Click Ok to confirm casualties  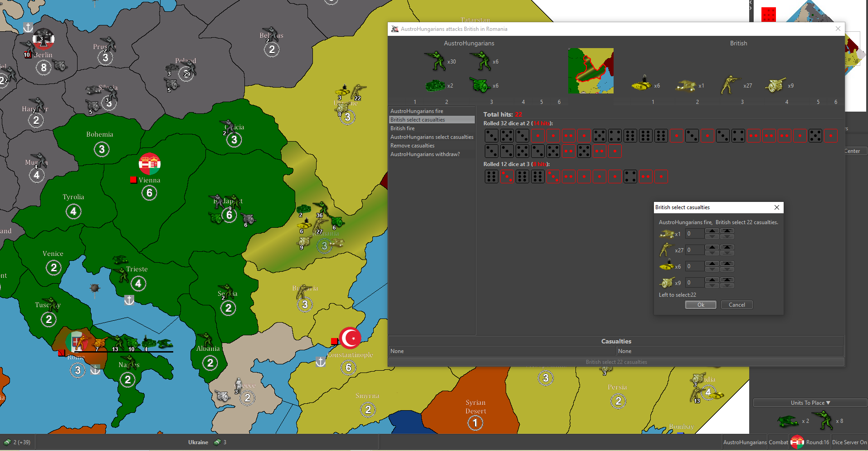click(700, 305)
